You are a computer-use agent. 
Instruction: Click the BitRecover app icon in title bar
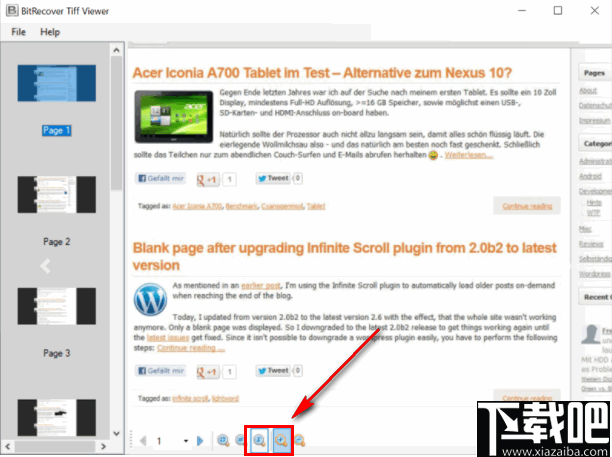[x=12, y=11]
